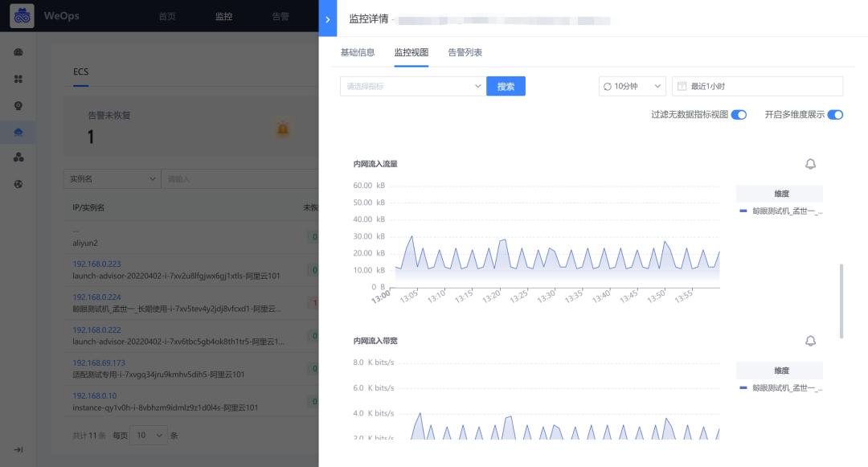Disable the 开启多维度展示 switch
Viewport: 868px width, 467px height.
835,115
